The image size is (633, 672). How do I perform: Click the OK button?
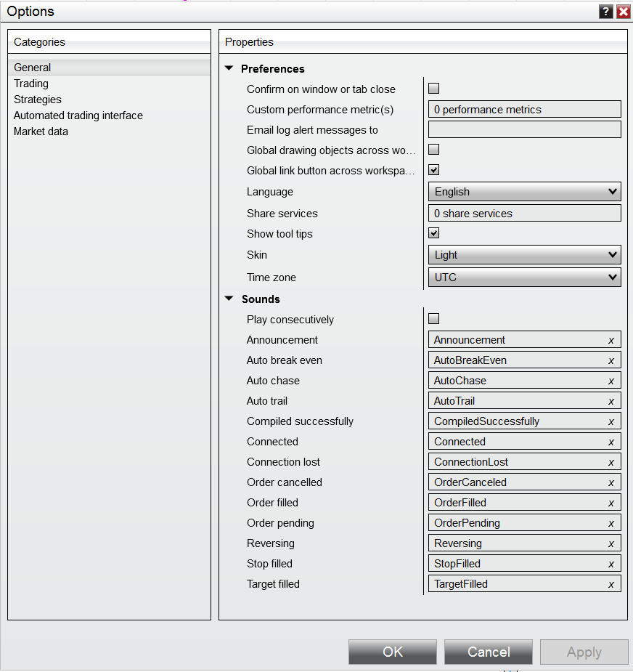tap(393, 652)
